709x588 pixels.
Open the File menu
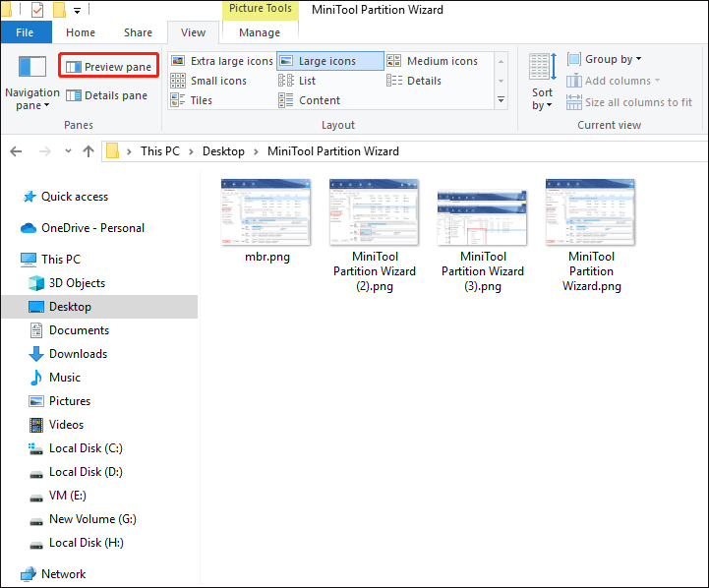tap(26, 32)
